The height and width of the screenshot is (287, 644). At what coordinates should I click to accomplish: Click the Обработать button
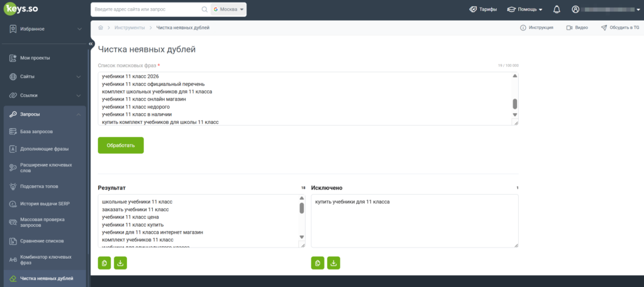click(121, 145)
